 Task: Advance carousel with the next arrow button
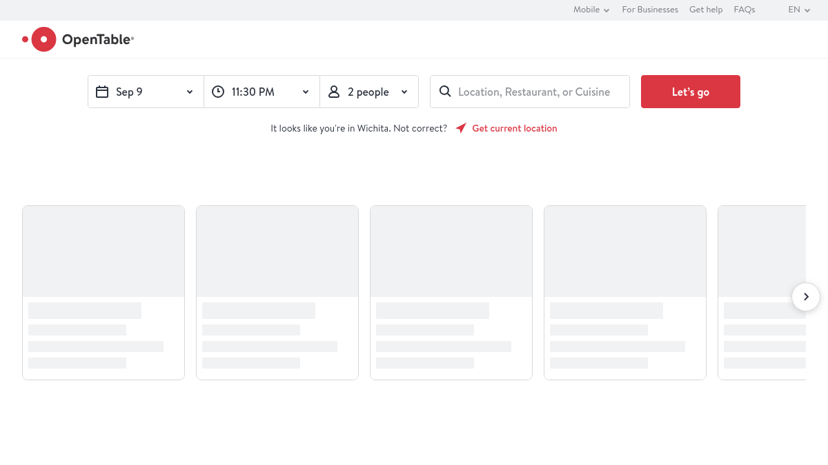click(806, 297)
